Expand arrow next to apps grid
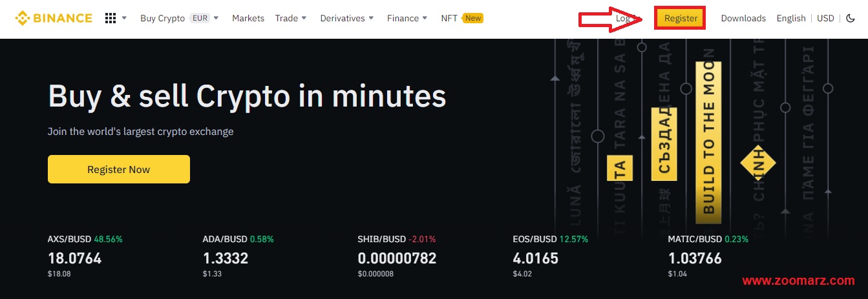868x299 pixels. click(124, 18)
